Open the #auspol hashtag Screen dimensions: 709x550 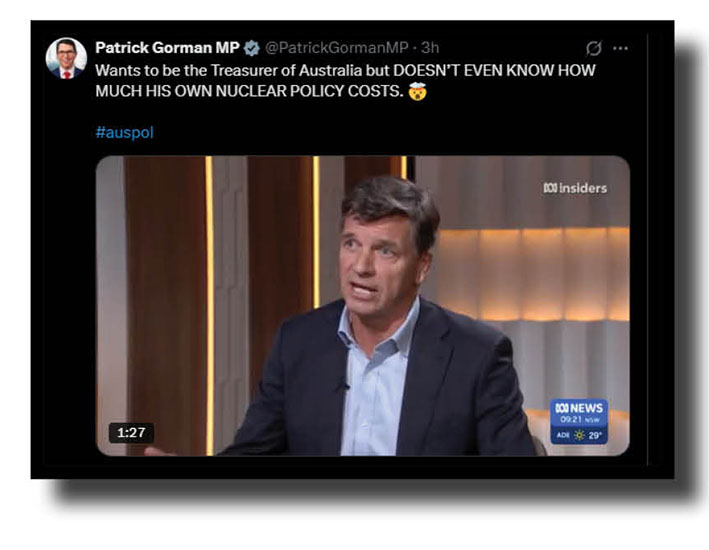pos(125,133)
